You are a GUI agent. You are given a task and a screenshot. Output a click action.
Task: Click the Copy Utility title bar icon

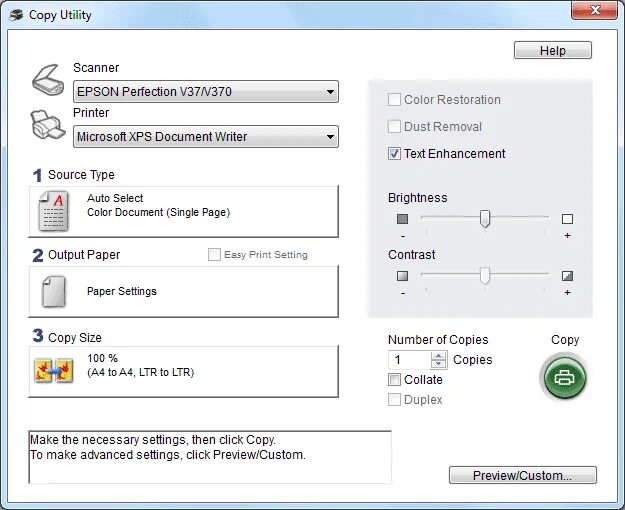point(16,15)
